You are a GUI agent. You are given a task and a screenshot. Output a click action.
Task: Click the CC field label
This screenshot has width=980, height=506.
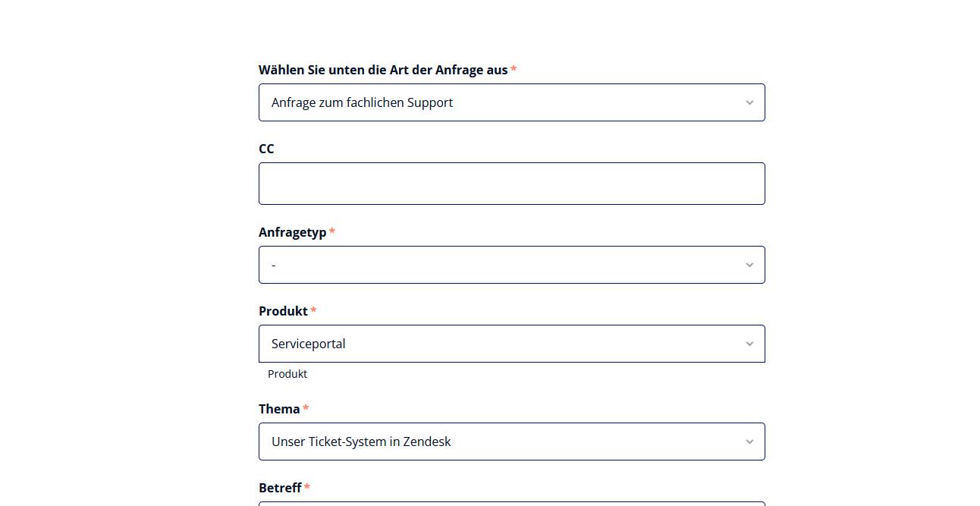(266, 149)
